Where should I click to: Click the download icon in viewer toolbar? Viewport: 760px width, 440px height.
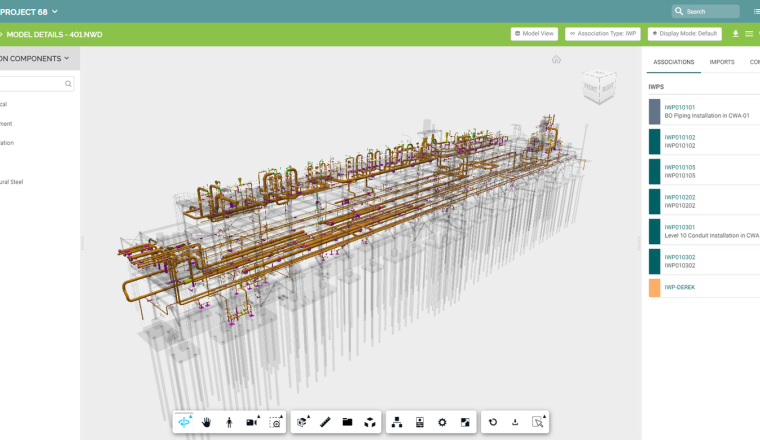[515, 422]
